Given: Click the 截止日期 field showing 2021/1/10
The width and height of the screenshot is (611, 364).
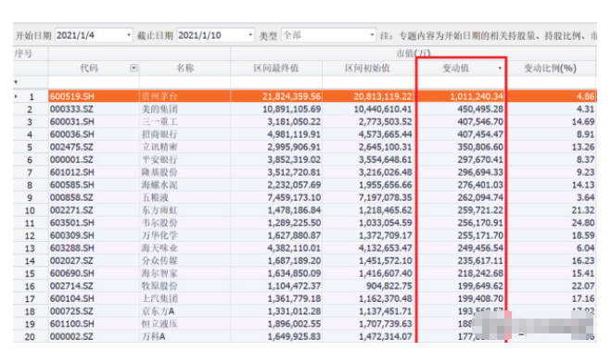Looking at the screenshot, I should (215, 35).
